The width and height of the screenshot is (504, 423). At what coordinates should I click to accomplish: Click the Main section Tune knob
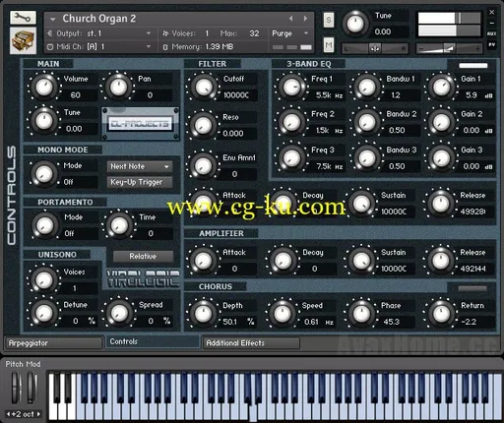tap(44, 120)
